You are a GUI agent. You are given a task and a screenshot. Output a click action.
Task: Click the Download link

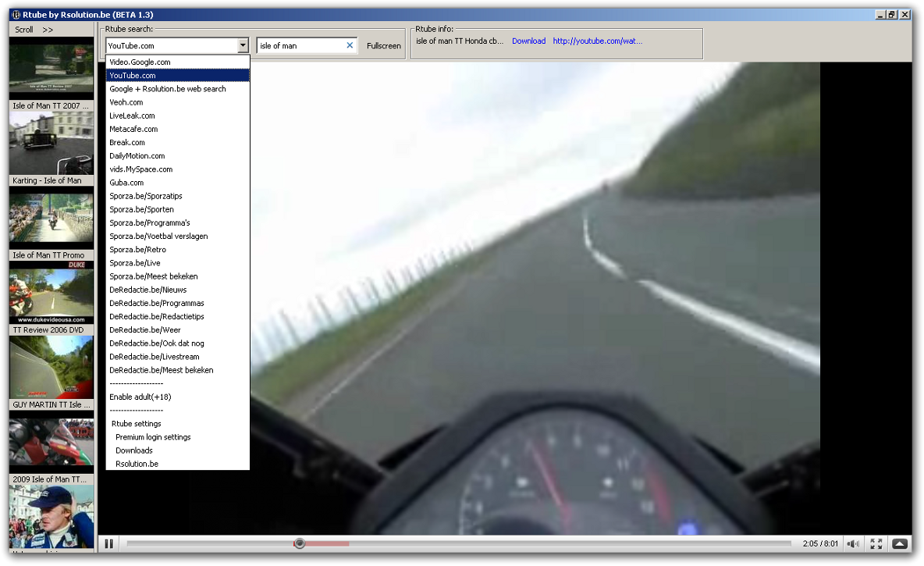pyautogui.click(x=528, y=41)
